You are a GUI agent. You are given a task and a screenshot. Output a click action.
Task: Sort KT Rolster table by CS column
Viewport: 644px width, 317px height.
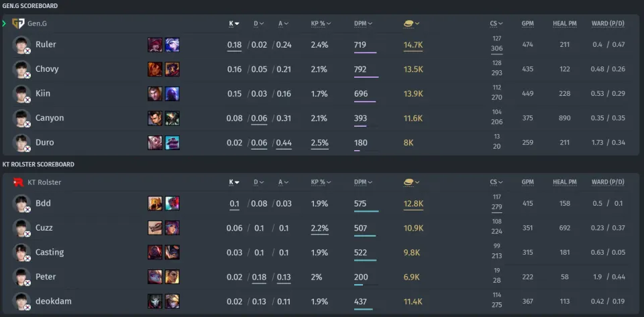496,182
